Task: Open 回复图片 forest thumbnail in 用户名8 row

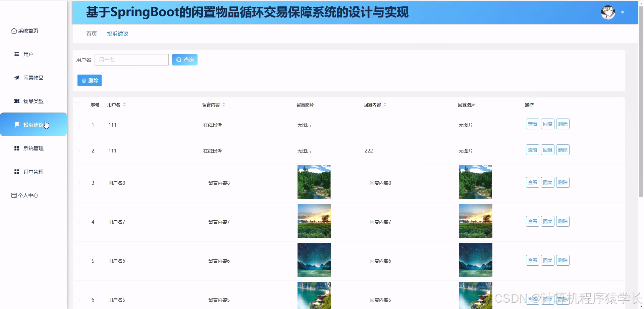Action: pos(475,182)
